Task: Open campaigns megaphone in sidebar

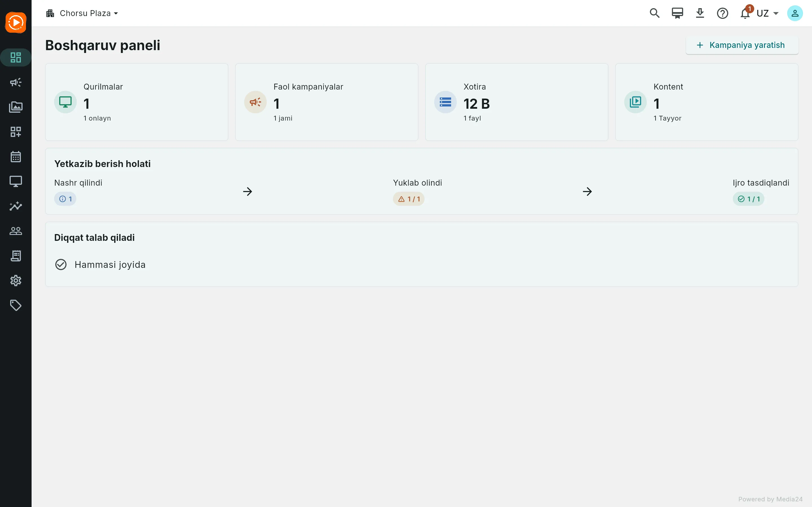Action: (x=16, y=82)
